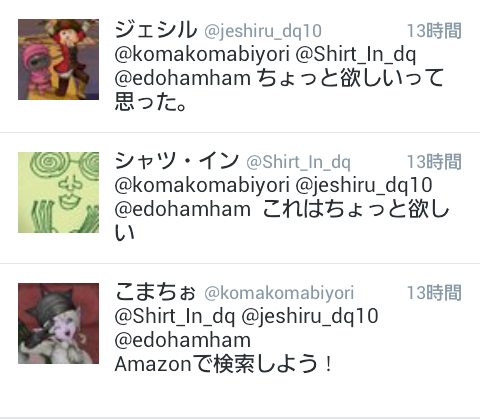The image size is (480, 419).
Task: Tap the display name こまちぉ
Action: pyautogui.click(x=155, y=292)
